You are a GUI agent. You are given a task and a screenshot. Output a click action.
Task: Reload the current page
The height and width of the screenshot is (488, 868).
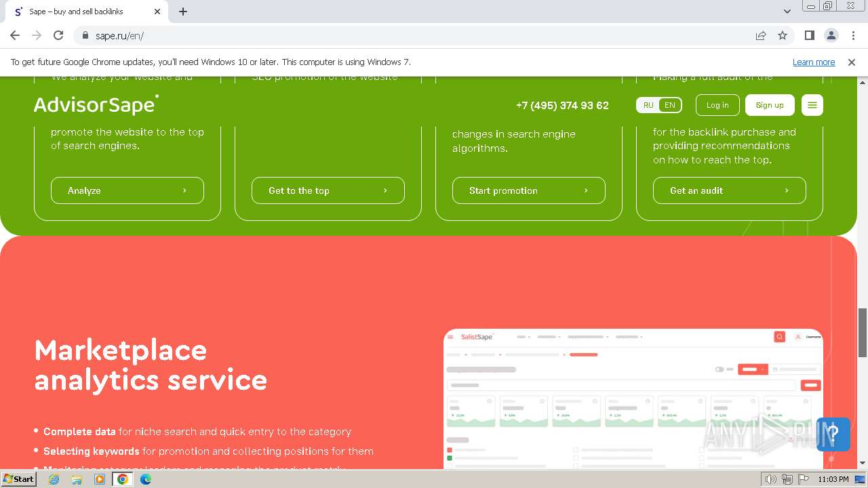coord(58,35)
